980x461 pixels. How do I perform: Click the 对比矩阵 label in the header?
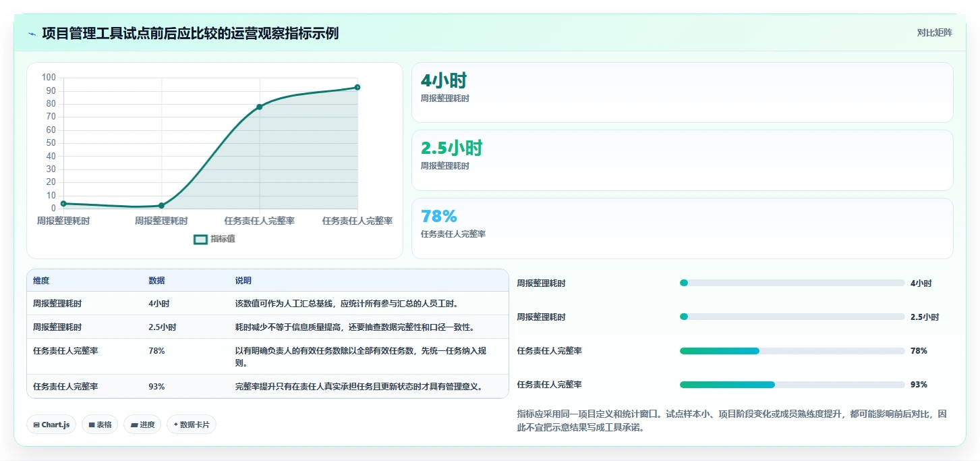[x=934, y=32]
